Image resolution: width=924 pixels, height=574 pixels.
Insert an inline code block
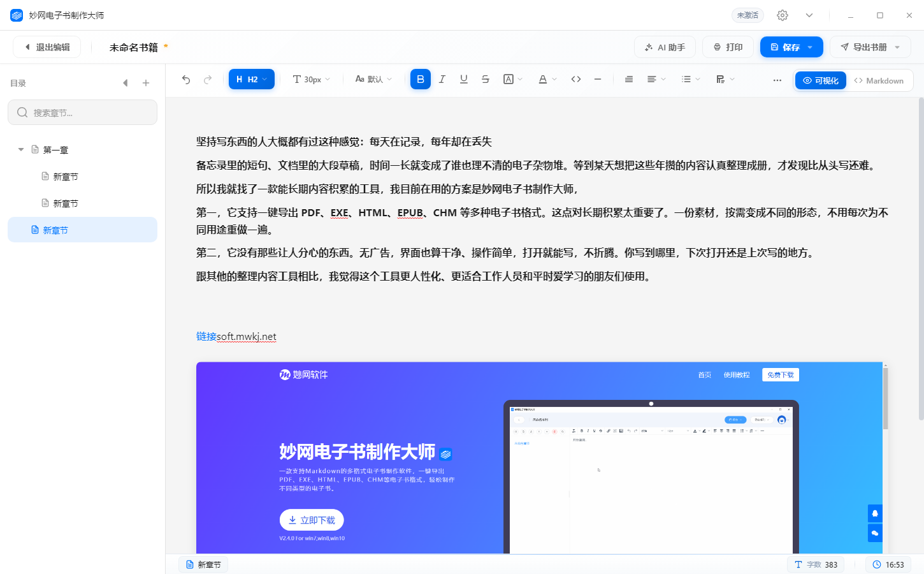pyautogui.click(x=576, y=79)
